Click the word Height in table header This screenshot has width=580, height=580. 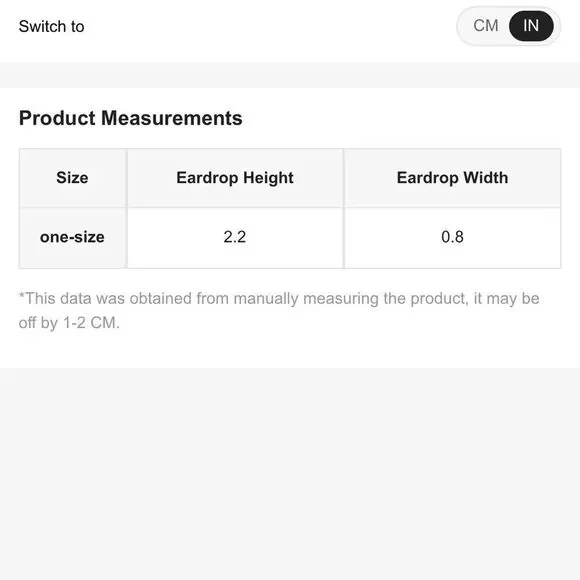(269, 178)
